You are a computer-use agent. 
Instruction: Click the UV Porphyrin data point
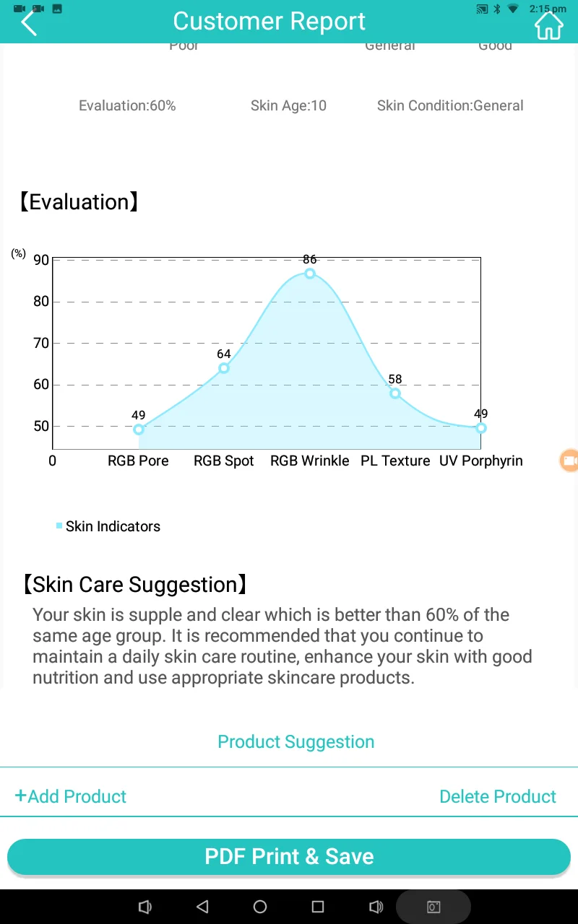pos(481,428)
